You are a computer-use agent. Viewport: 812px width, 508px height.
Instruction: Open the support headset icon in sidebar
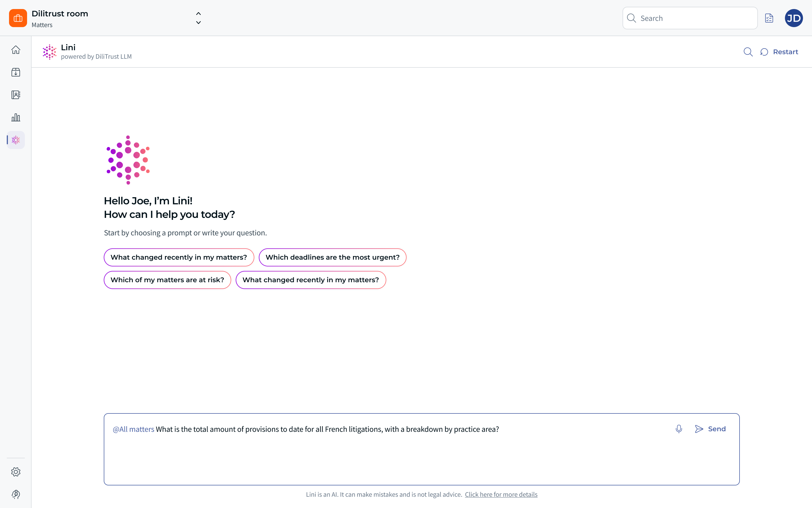(16, 494)
